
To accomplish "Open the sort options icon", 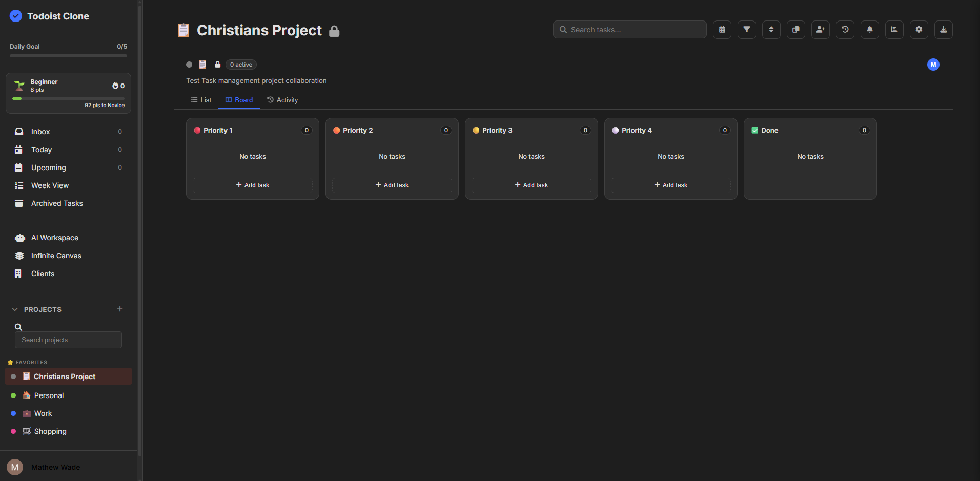I will [x=771, y=30].
